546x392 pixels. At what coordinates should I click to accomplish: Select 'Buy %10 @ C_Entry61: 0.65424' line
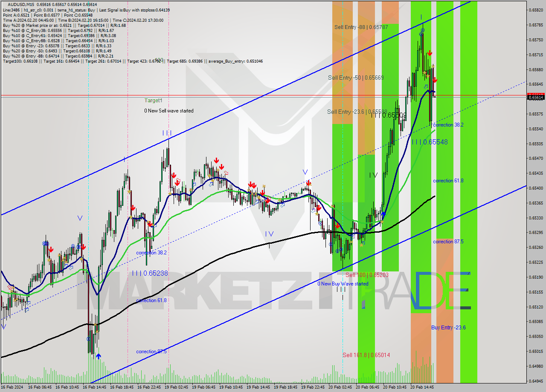[59, 35]
